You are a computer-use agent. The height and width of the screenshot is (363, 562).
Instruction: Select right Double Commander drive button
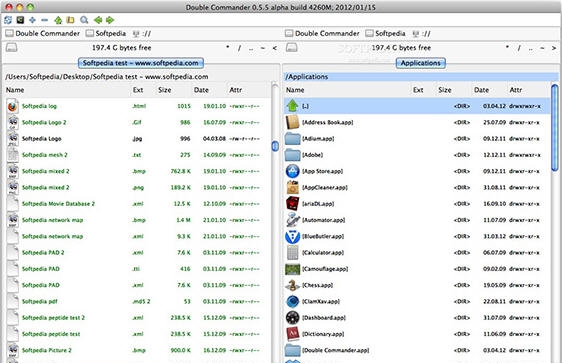(x=322, y=33)
